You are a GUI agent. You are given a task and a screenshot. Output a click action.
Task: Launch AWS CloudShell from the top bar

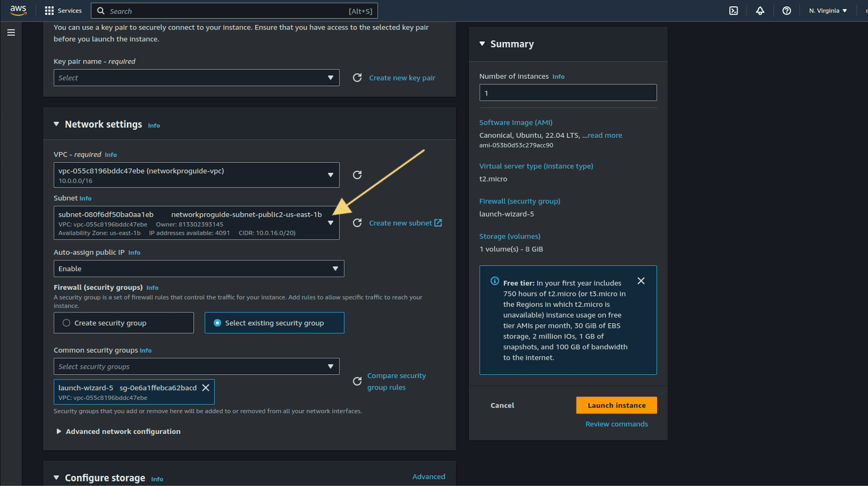(x=733, y=10)
